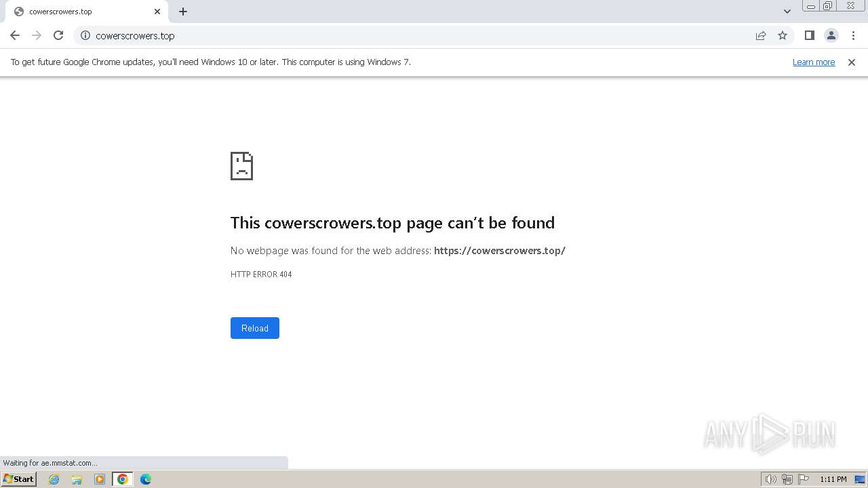The height and width of the screenshot is (488, 868).
Task: Click the browser forward arrow
Action: tap(37, 35)
